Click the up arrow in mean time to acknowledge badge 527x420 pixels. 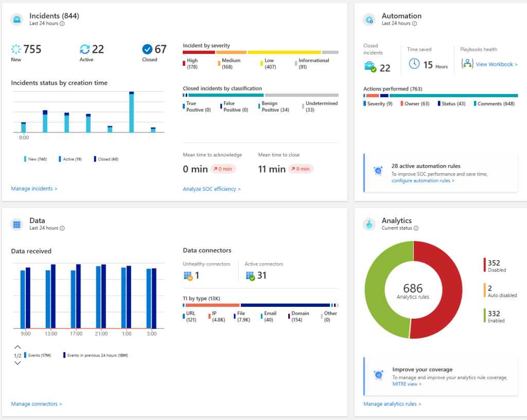(x=215, y=169)
